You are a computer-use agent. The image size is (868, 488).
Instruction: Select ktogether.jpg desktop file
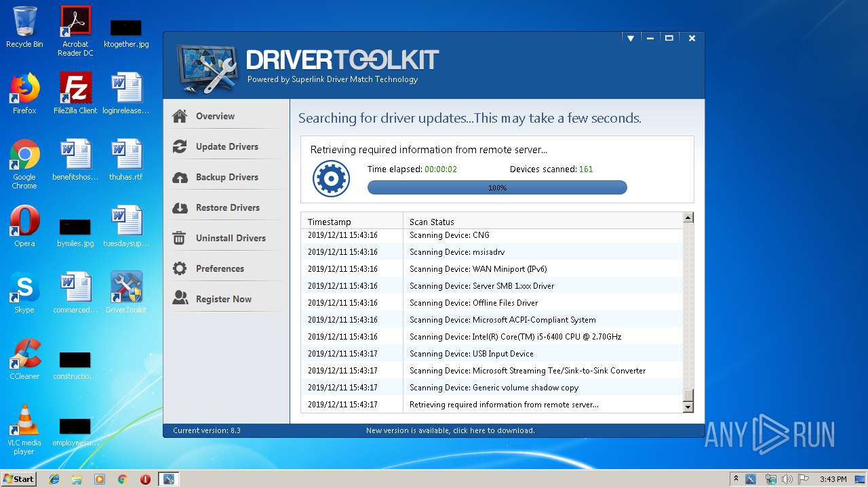[126, 31]
